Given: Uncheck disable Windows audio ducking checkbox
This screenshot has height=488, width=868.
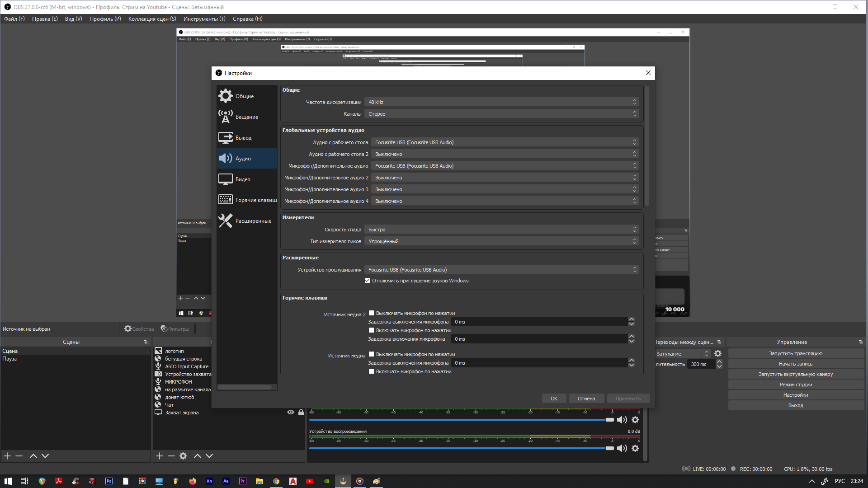Looking at the screenshot, I should (x=368, y=281).
